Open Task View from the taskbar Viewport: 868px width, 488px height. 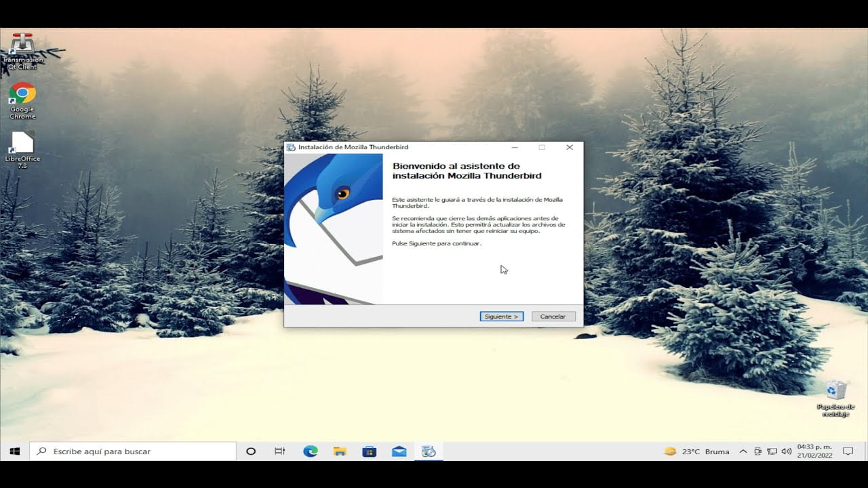click(x=279, y=450)
